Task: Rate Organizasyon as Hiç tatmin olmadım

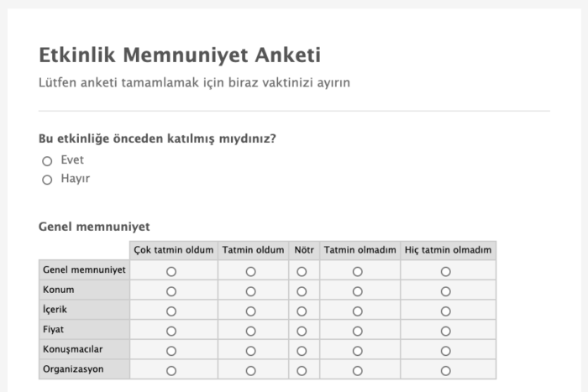Action: point(446,370)
